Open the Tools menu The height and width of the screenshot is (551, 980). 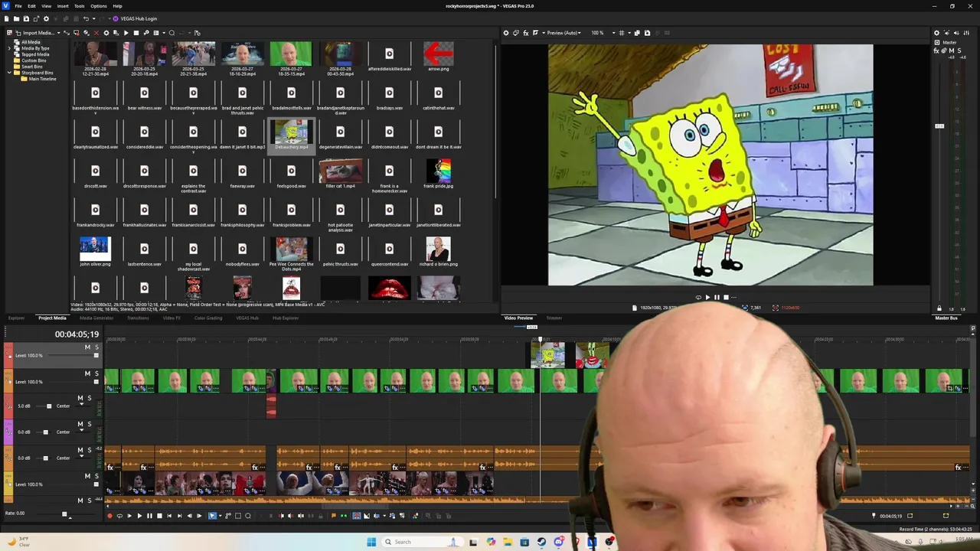80,6
